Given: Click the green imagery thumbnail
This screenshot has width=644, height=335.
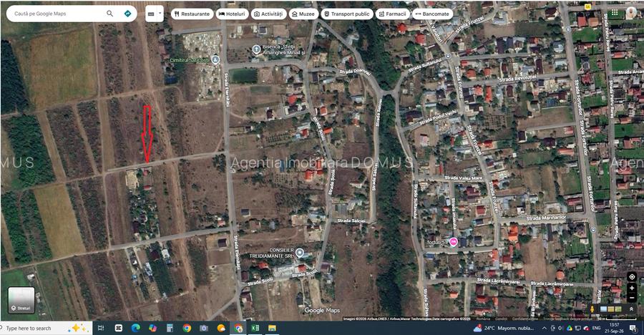Looking at the screenshot, I should (x=618, y=309).
